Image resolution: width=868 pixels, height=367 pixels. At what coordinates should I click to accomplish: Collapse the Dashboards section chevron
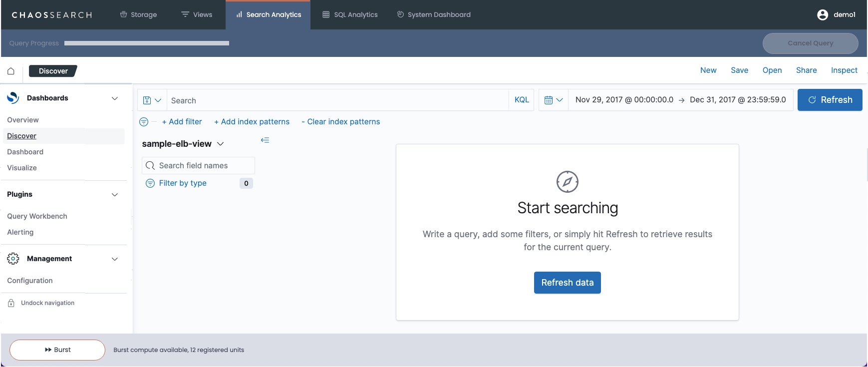click(x=115, y=98)
